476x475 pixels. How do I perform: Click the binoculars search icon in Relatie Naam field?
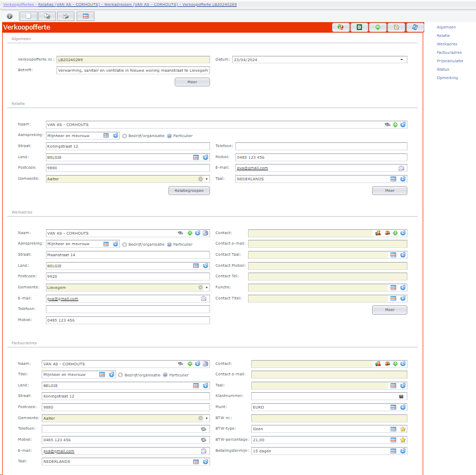pyautogui.click(x=387, y=124)
